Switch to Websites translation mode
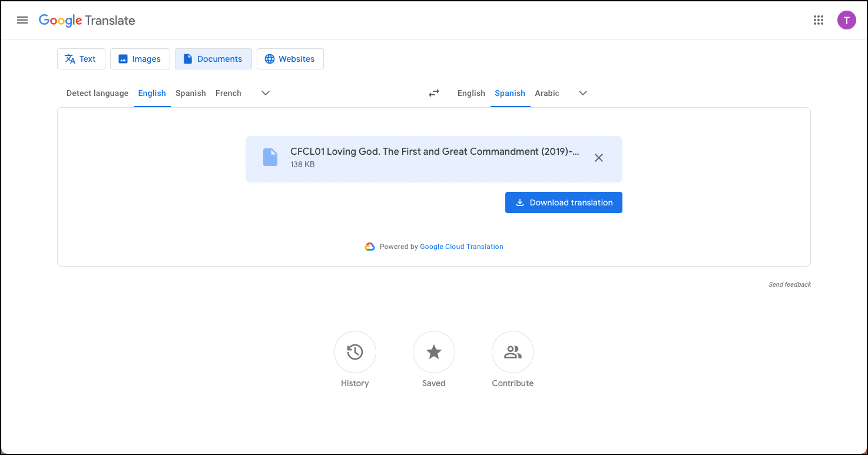Viewport: 868px width, 455px height. [x=290, y=59]
